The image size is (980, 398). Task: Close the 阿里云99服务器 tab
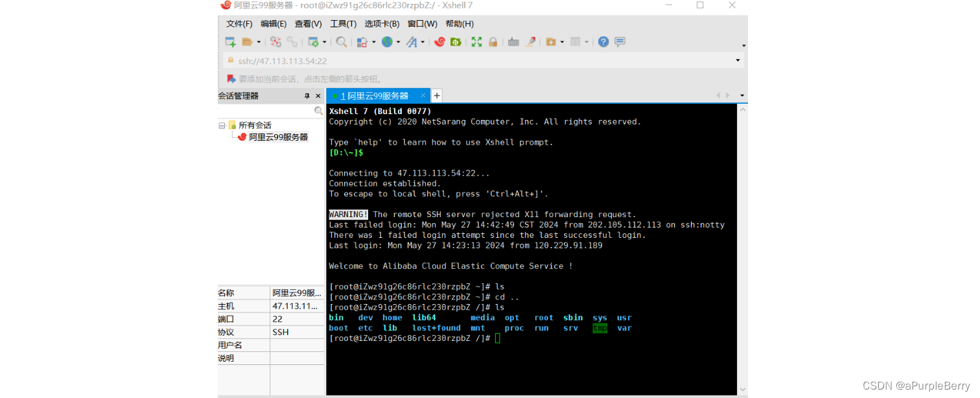425,96
